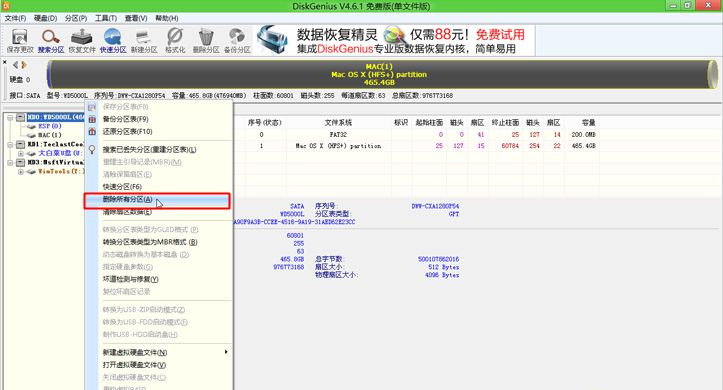
Task: Select the ESP(0) partition in tree
Action: point(50,126)
